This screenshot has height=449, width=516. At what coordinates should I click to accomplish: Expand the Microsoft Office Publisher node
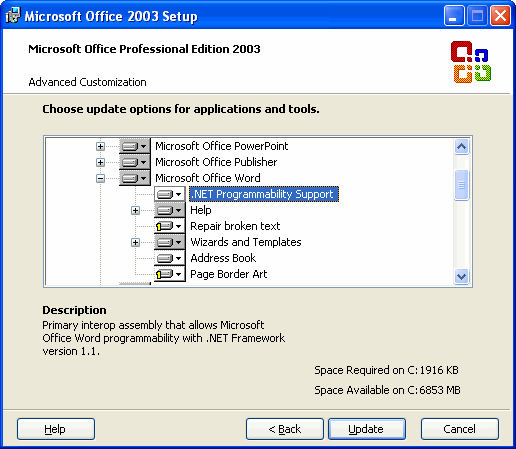[x=100, y=162]
